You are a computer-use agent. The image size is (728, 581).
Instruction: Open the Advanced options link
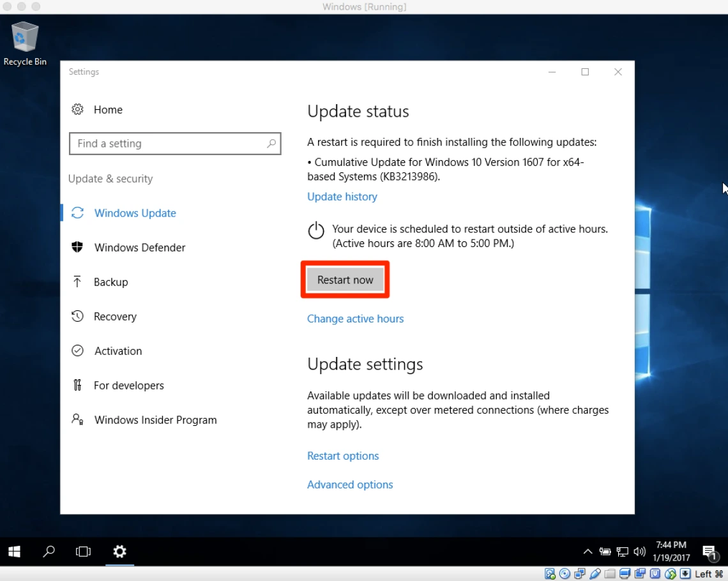(x=350, y=485)
